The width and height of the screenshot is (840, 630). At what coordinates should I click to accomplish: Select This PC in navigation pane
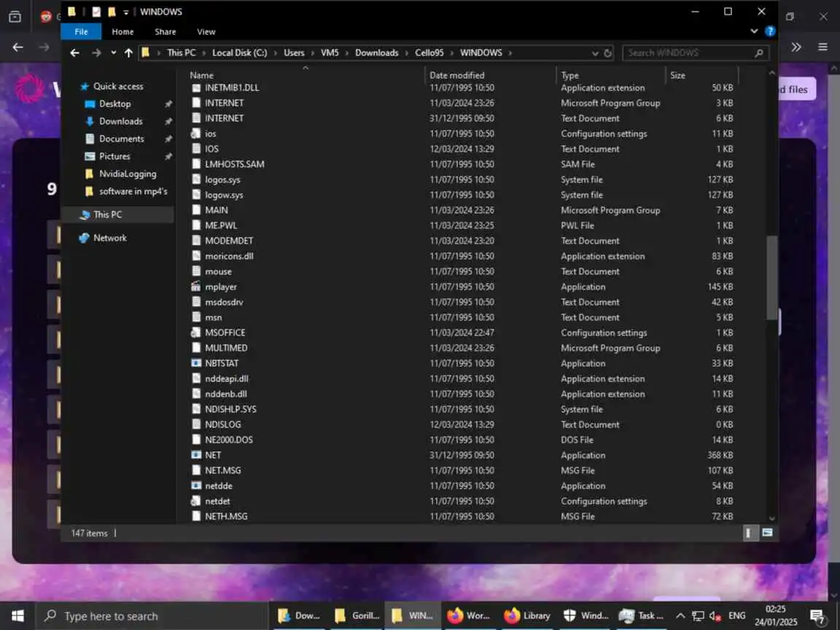tap(107, 214)
